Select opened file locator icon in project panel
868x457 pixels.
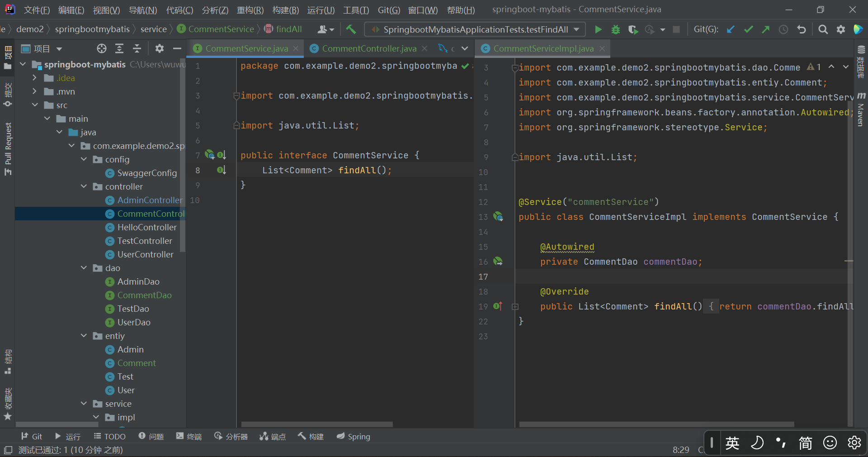click(x=102, y=48)
